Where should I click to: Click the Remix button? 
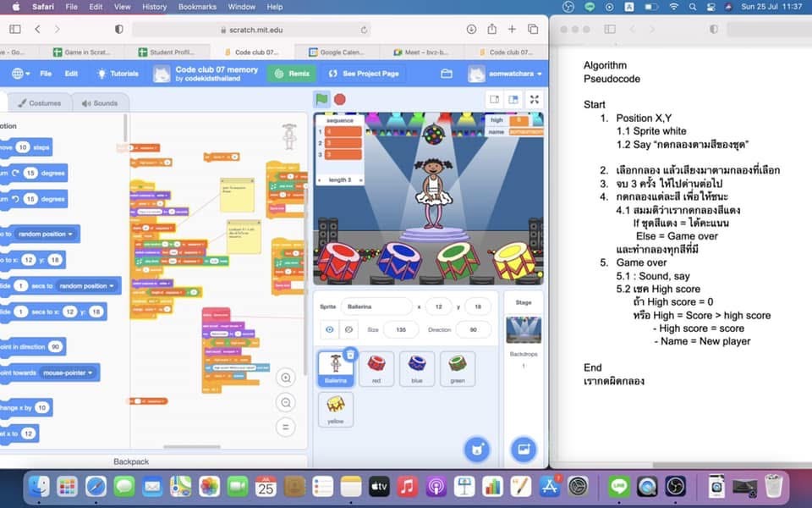click(x=292, y=74)
